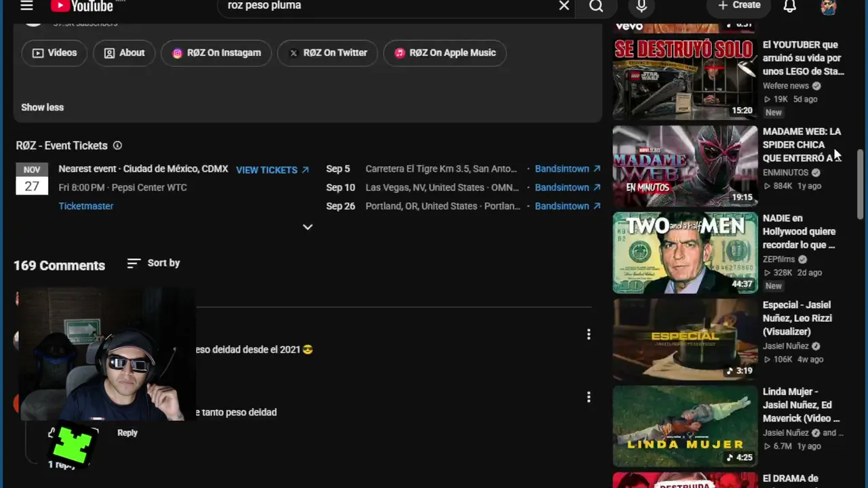Image resolution: width=868 pixels, height=488 pixels.
Task: Click the Nov 27 event date badge
Action: pyautogui.click(x=32, y=179)
